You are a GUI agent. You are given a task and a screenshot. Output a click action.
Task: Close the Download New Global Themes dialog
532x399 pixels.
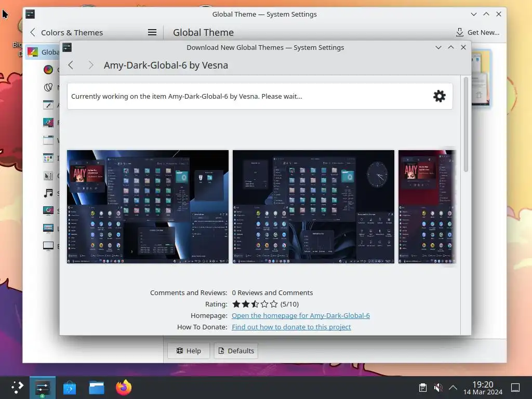(x=463, y=47)
